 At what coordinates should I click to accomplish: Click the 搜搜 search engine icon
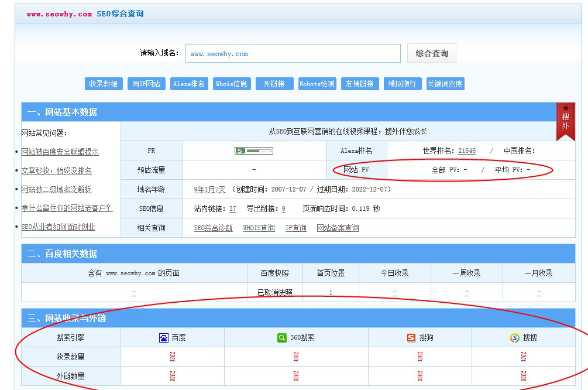point(514,338)
